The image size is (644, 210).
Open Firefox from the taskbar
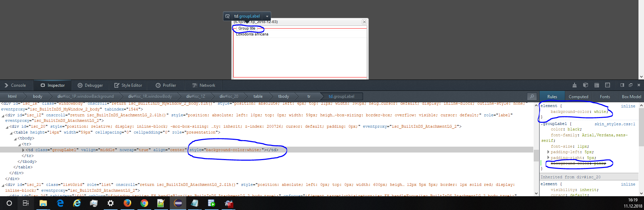127,203
